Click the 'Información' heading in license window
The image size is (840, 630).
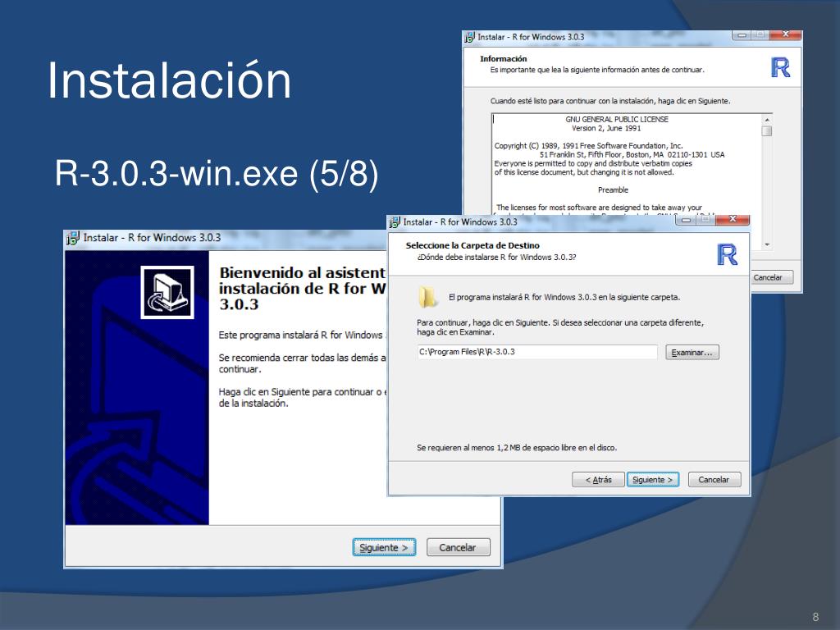503,58
